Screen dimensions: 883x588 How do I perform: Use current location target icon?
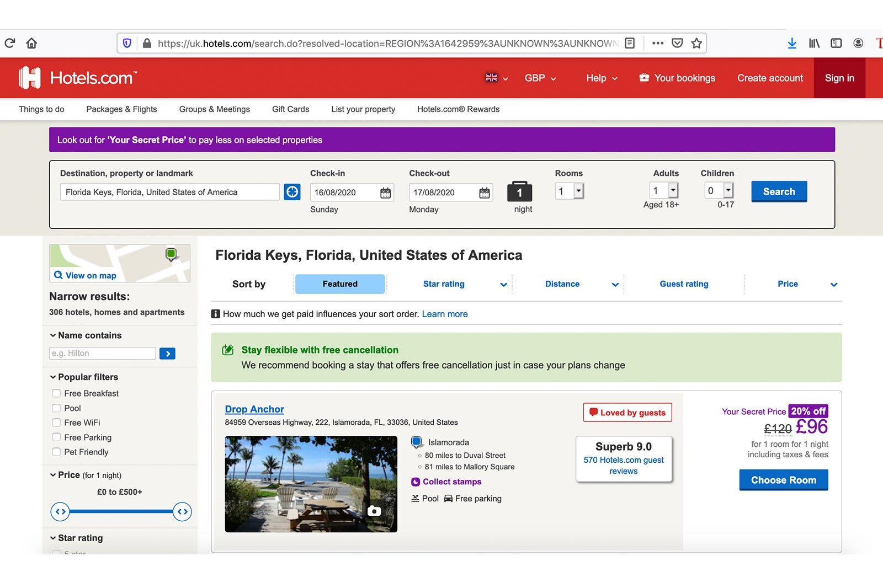pos(292,192)
